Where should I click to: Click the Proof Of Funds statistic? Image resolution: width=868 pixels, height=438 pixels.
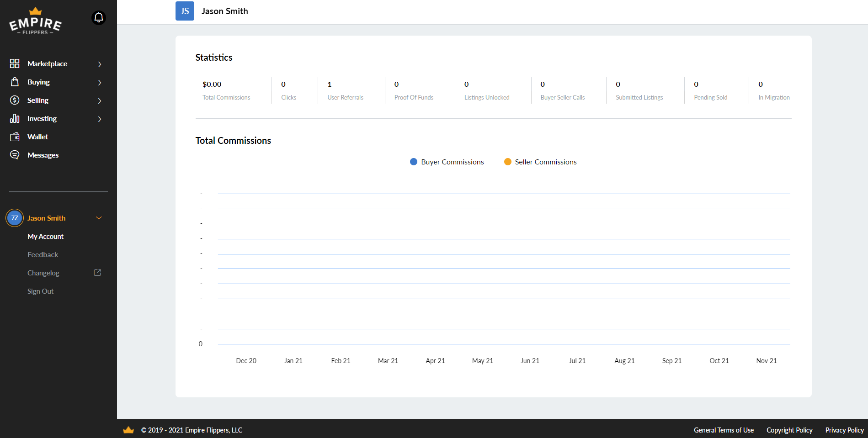tap(414, 90)
